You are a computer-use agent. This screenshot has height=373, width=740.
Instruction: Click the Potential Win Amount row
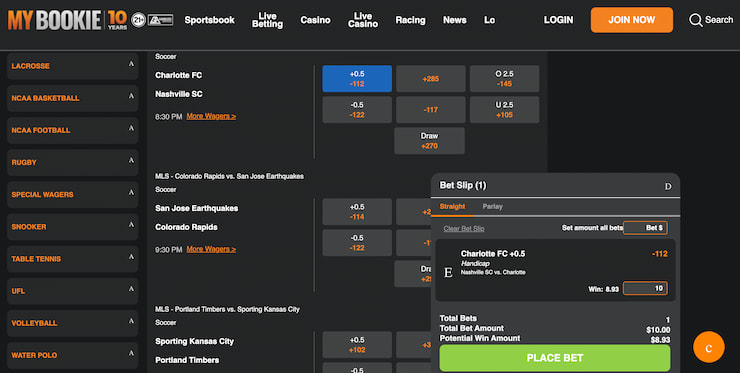555,339
